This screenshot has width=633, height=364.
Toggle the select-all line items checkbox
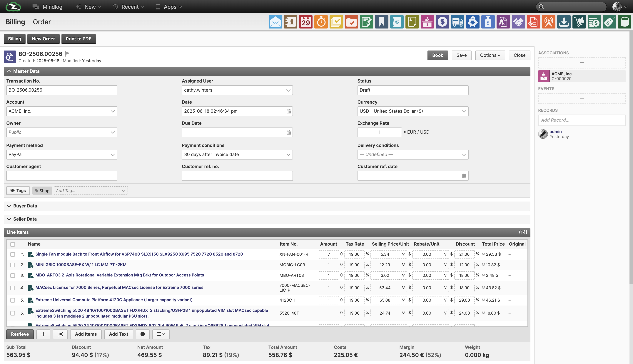click(13, 244)
